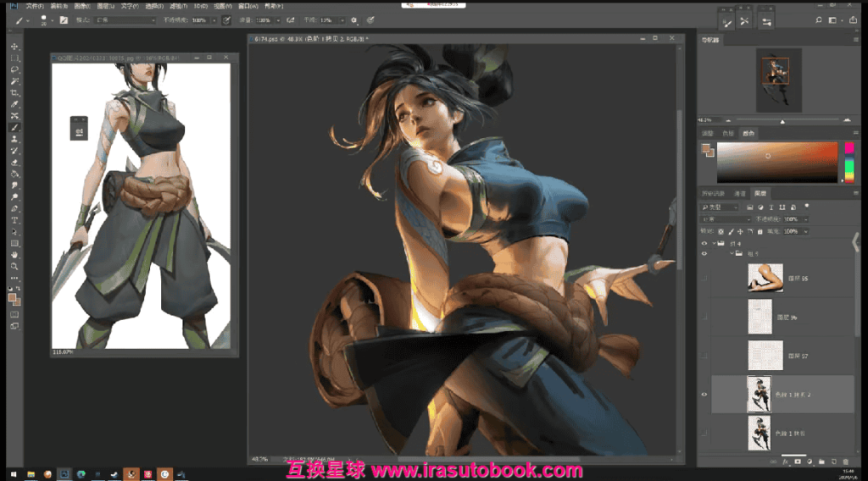Open the extra tools ellipsis menu
Viewport: 868px width, 481px height.
pos(15,278)
